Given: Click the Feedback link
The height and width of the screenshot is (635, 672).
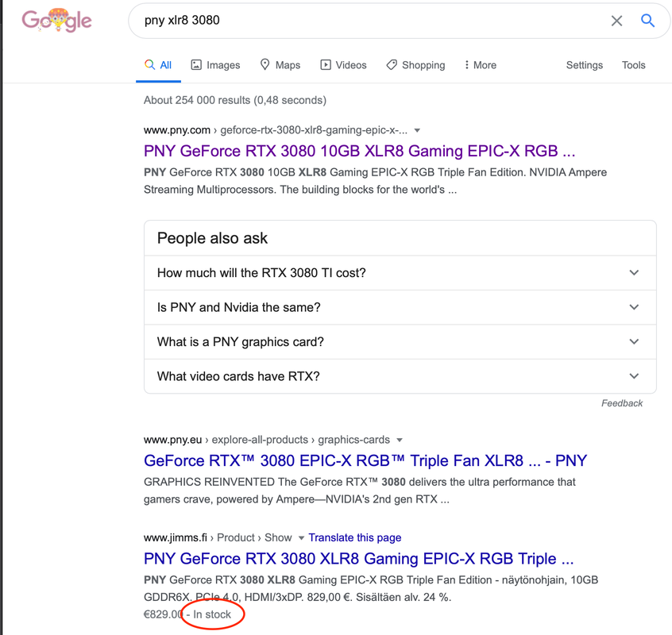Looking at the screenshot, I should click(x=622, y=403).
